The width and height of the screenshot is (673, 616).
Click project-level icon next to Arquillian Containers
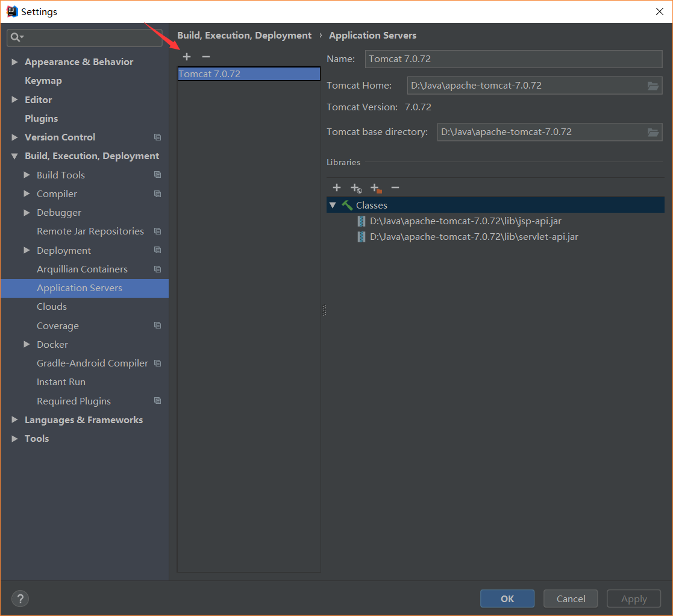click(157, 269)
